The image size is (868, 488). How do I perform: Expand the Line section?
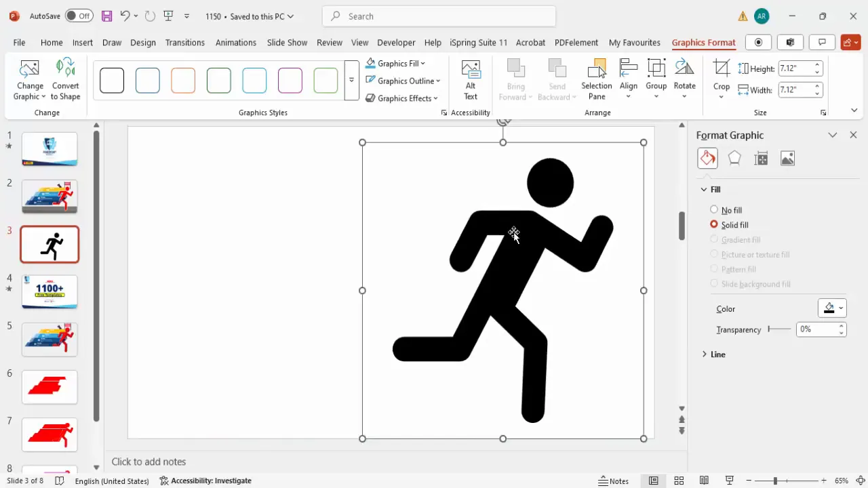705,354
